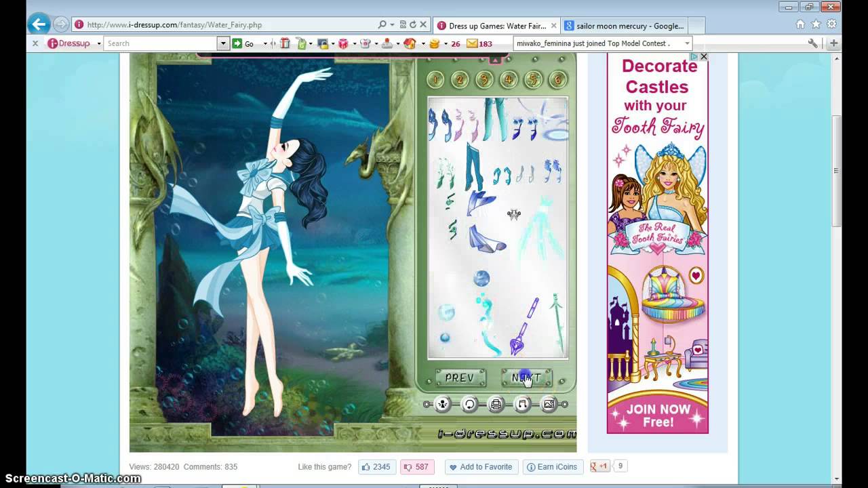Click the red gift box toolbar icon
The image size is (868, 488).
click(x=285, y=43)
